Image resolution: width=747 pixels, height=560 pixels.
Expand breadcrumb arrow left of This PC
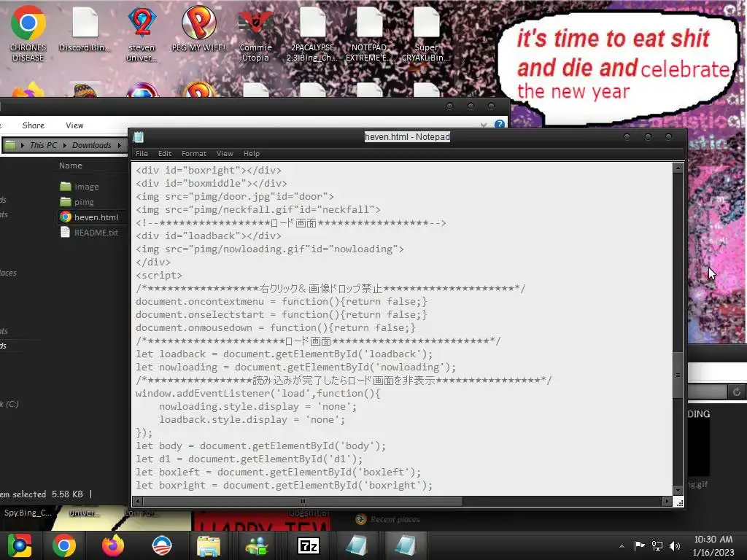pos(23,145)
